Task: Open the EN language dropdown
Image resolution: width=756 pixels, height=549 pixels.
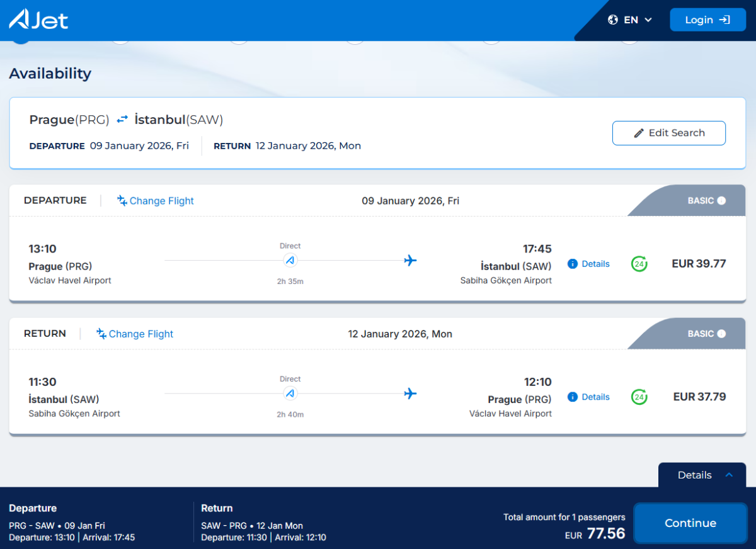Action: tap(638, 20)
